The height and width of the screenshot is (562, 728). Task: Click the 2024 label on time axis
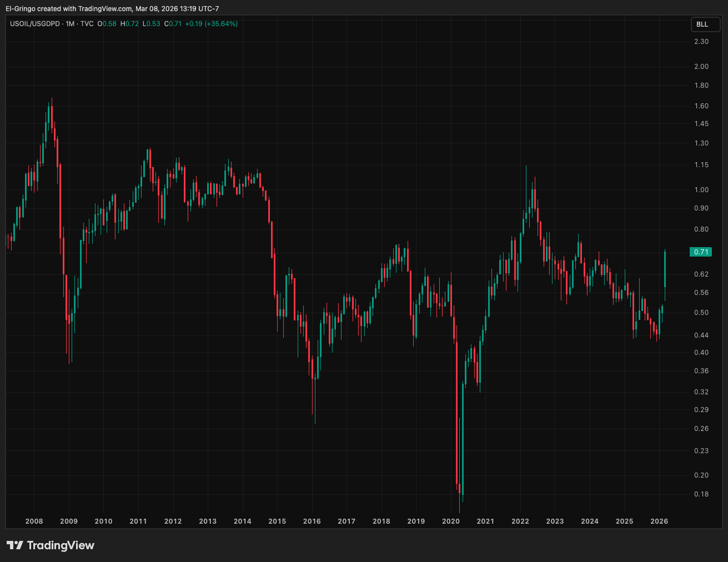click(x=590, y=521)
